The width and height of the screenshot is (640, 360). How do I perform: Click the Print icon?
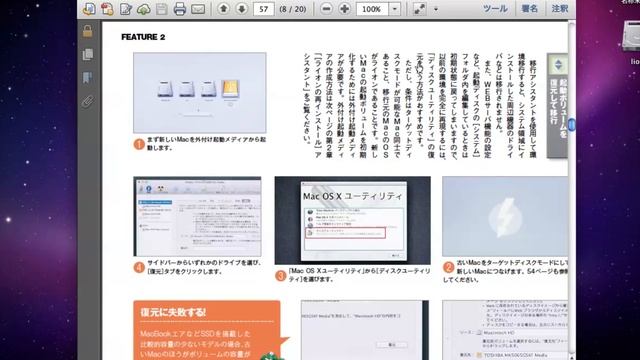[x=180, y=9]
